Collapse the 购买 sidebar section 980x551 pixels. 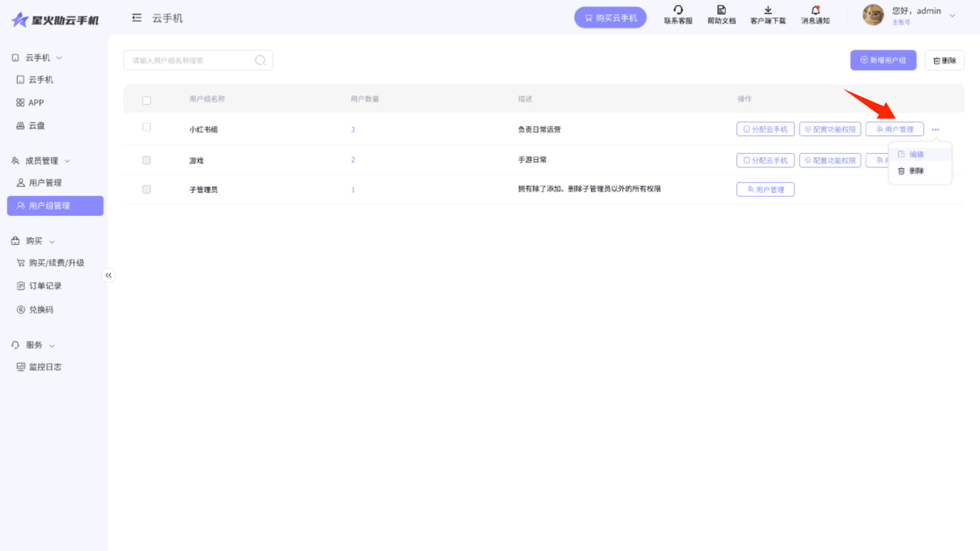click(x=52, y=241)
